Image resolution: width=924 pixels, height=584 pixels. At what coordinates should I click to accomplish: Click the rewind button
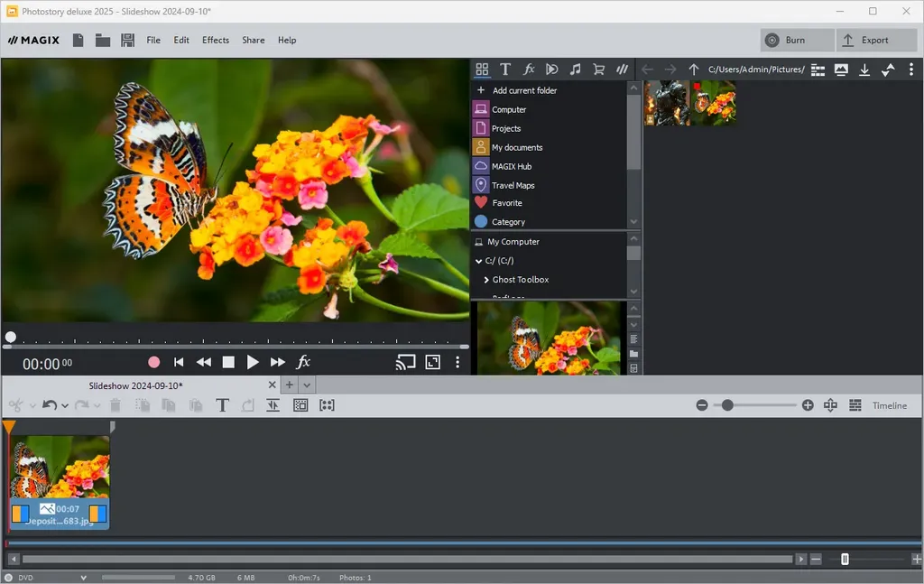tap(204, 362)
